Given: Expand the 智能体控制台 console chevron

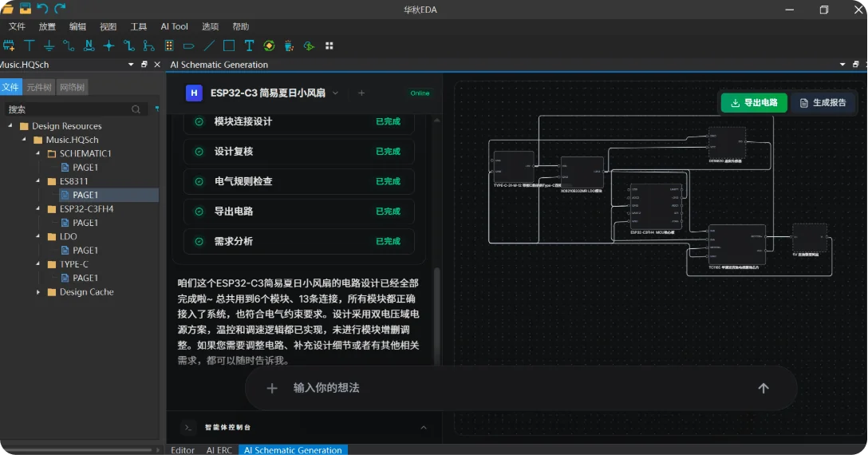Looking at the screenshot, I should point(424,427).
